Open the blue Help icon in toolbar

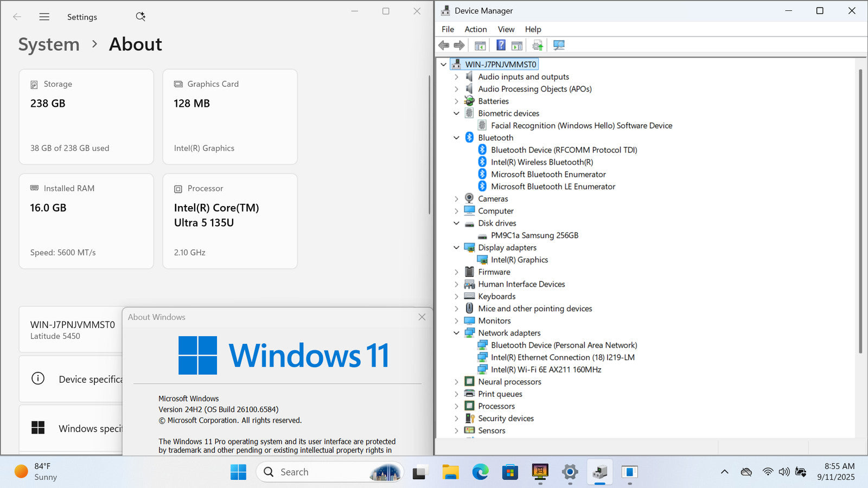pos(501,46)
